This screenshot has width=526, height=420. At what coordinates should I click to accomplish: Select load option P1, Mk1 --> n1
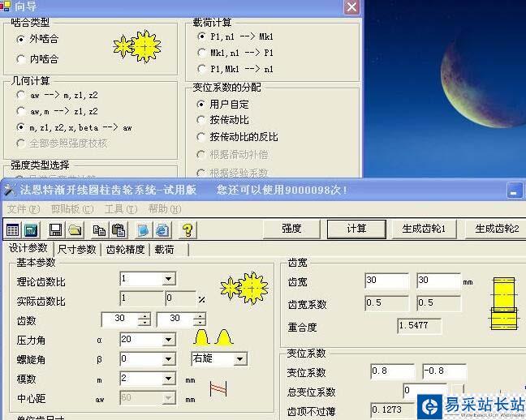[201, 69]
